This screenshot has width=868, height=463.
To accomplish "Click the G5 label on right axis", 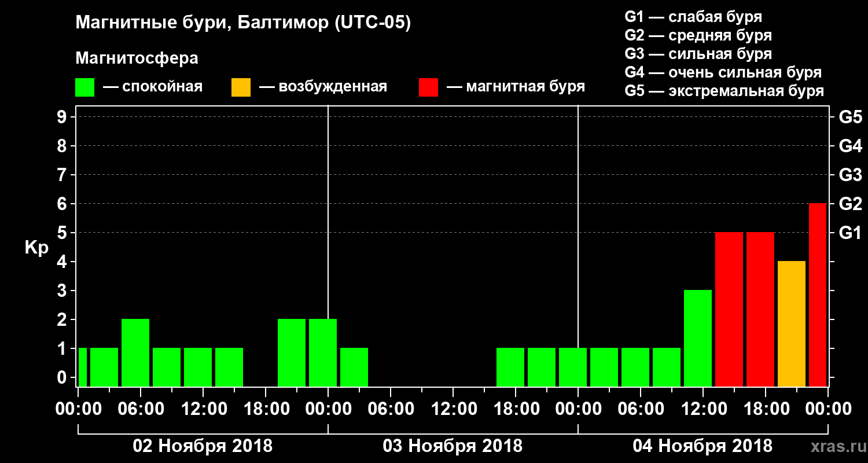I will point(851,117).
